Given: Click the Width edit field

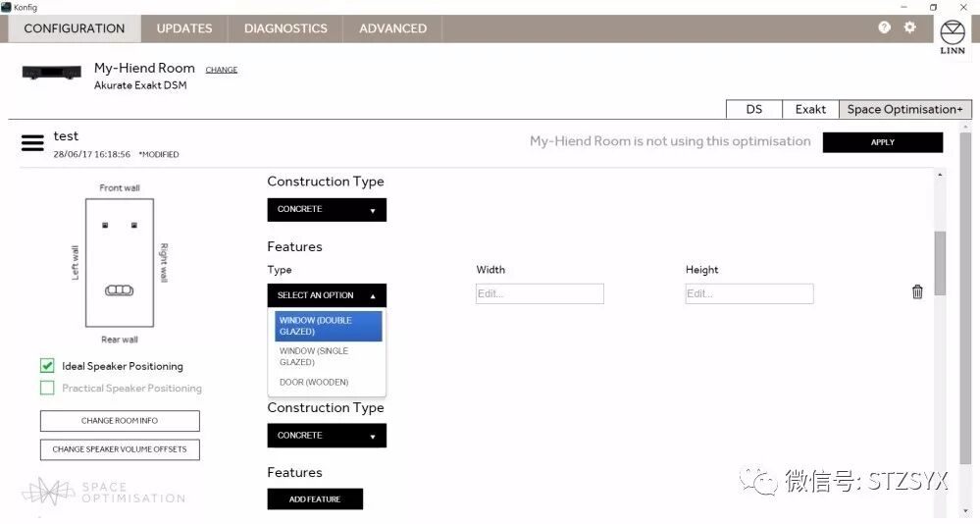Looking at the screenshot, I should pos(540,293).
